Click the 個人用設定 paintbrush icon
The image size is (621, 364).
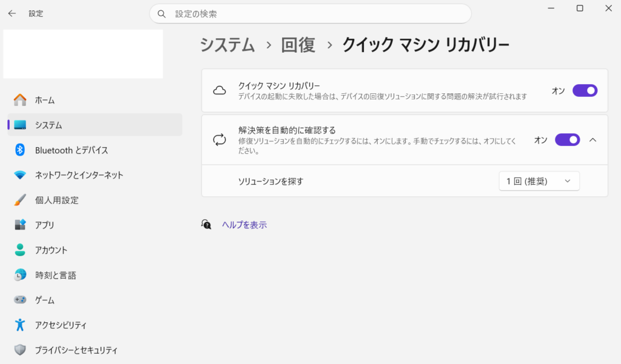20,200
